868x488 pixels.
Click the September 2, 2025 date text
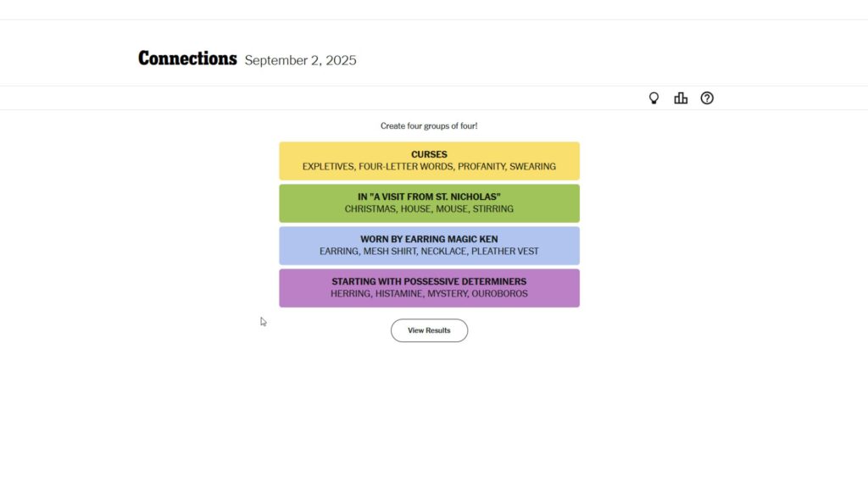click(x=300, y=60)
